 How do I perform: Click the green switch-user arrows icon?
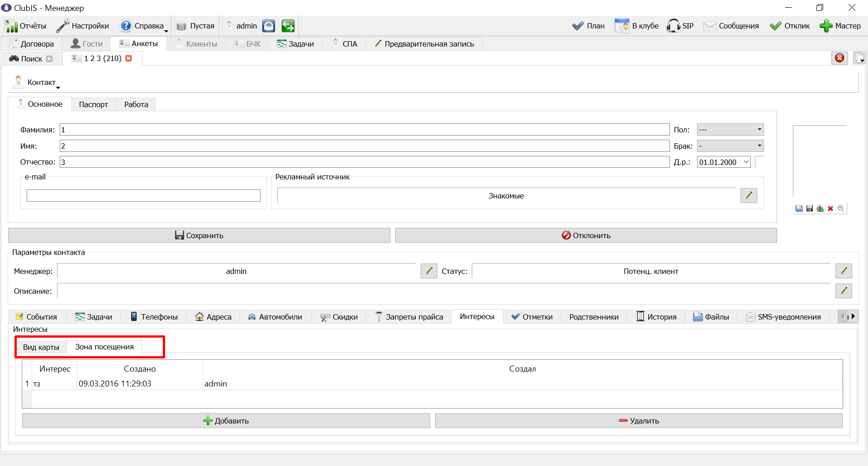pyautogui.click(x=288, y=26)
